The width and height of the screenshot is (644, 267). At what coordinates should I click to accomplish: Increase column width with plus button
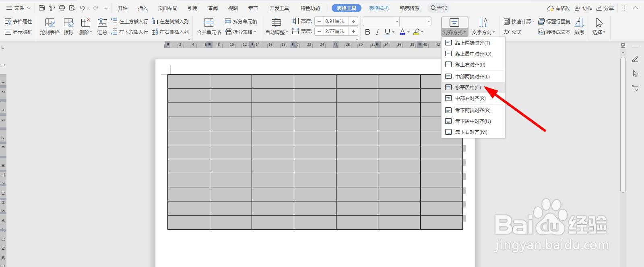click(353, 31)
